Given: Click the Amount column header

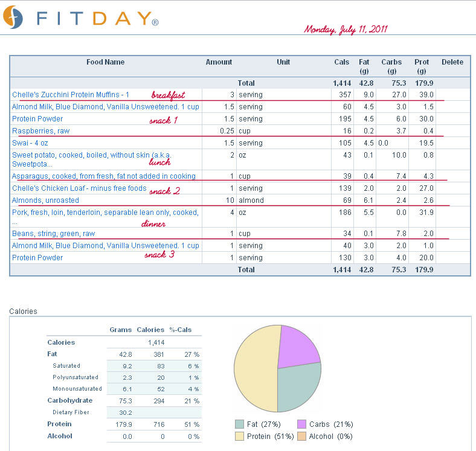Looking at the screenshot, I should [219, 62].
